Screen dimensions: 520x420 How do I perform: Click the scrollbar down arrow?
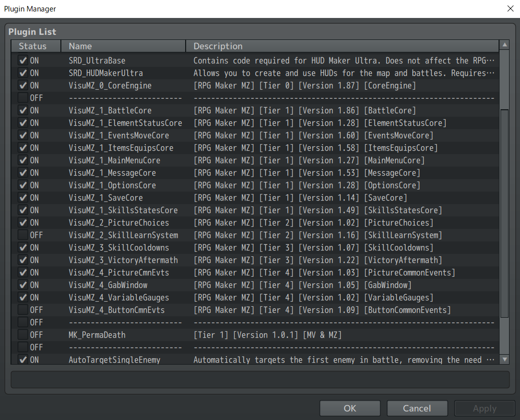(x=505, y=359)
